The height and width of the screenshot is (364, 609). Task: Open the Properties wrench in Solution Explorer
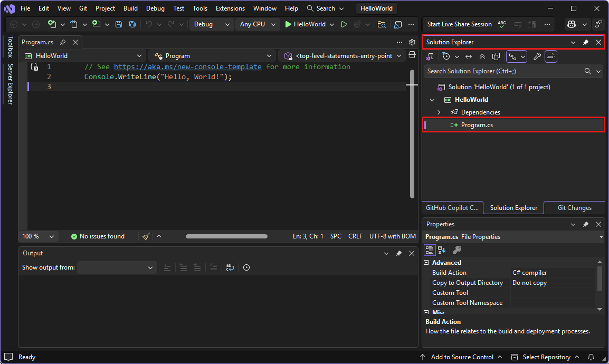click(537, 56)
